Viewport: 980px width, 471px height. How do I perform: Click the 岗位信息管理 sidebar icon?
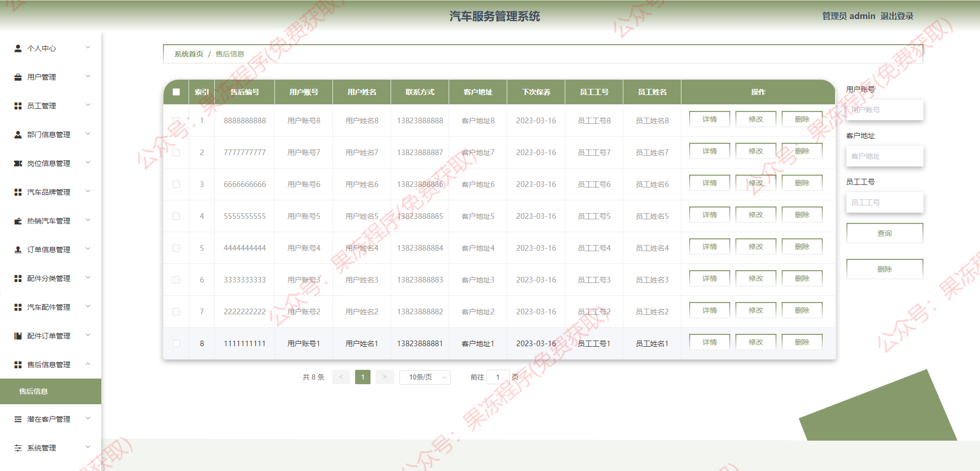point(18,163)
